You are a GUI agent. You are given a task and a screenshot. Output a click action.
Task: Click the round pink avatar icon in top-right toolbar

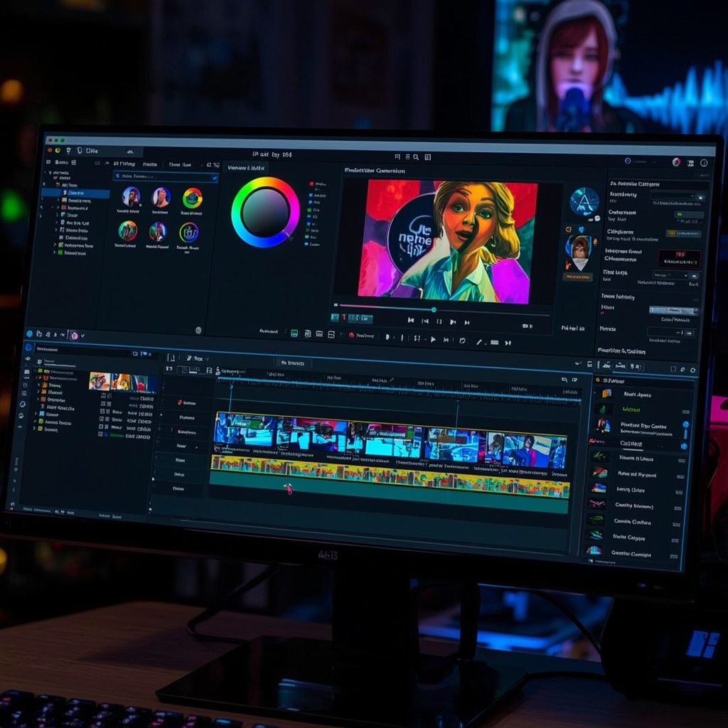[677, 161]
